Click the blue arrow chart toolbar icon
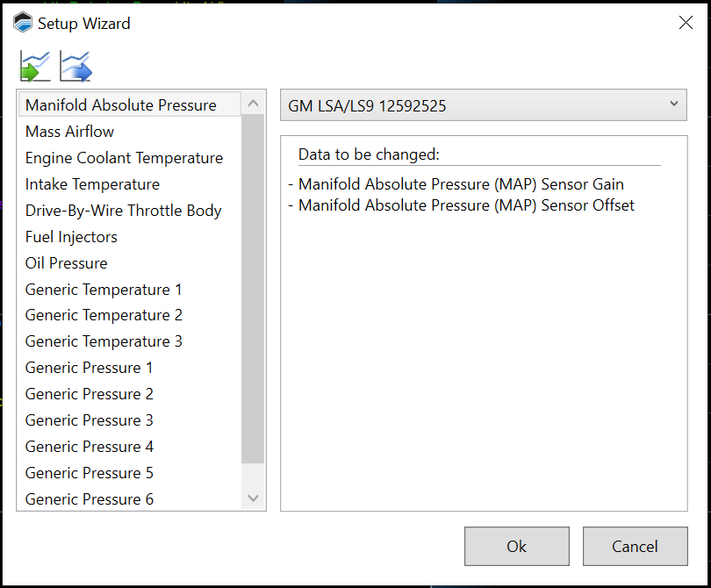Image resolution: width=711 pixels, height=588 pixels. click(x=75, y=67)
